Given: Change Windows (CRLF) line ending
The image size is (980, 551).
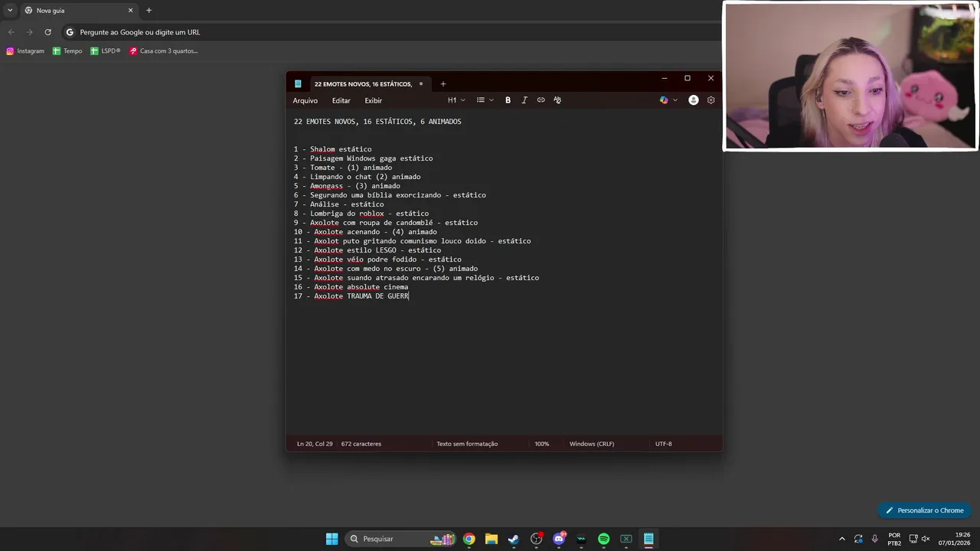Looking at the screenshot, I should [592, 444].
